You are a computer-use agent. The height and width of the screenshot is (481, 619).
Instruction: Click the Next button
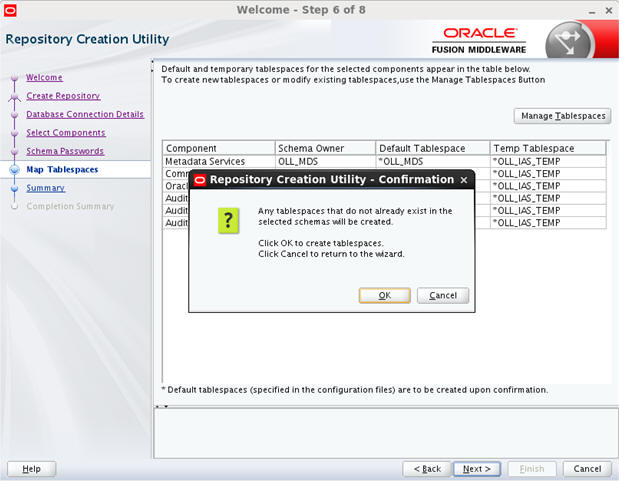pyautogui.click(x=477, y=469)
